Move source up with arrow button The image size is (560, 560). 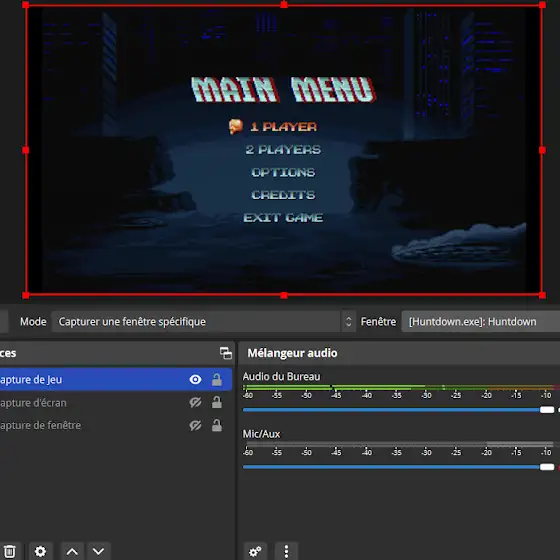click(72, 551)
